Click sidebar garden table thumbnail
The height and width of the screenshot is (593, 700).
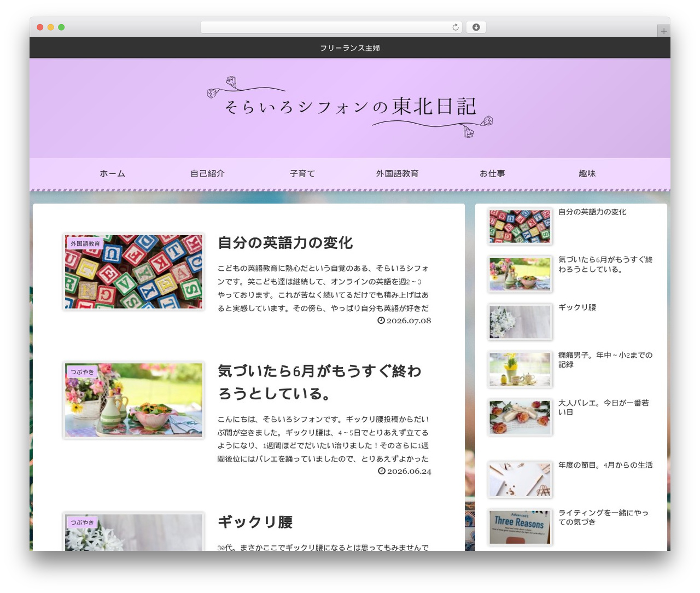click(x=520, y=274)
